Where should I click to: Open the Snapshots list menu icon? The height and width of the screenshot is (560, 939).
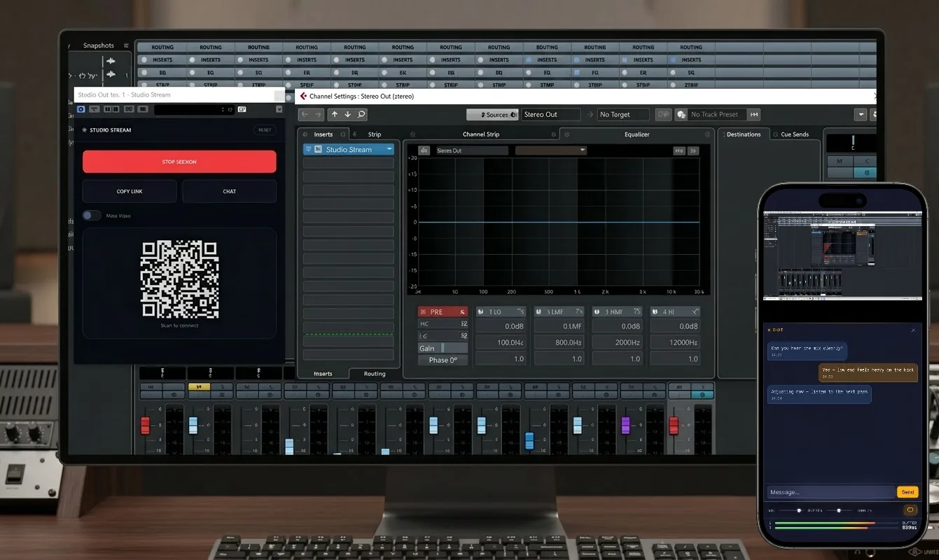coord(126,45)
